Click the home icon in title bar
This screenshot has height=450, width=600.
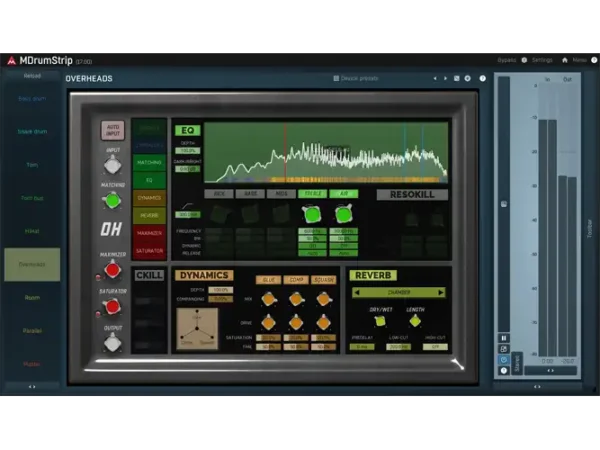click(x=564, y=60)
